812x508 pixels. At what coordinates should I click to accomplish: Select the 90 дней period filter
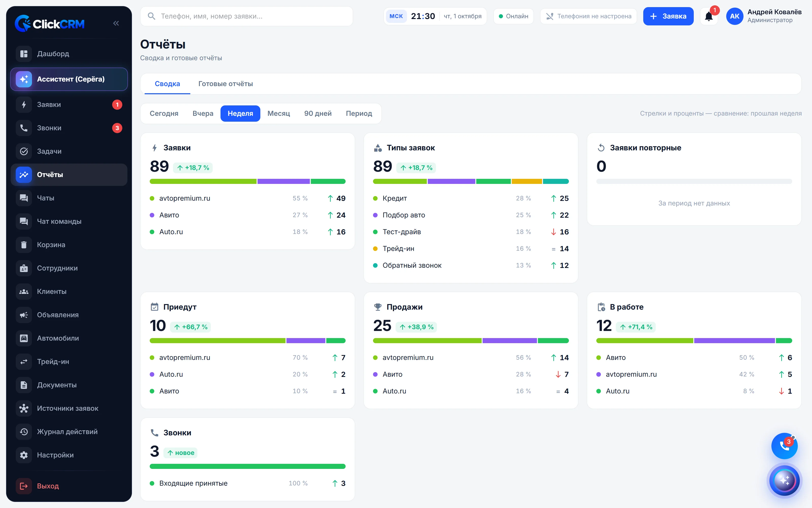coord(318,114)
